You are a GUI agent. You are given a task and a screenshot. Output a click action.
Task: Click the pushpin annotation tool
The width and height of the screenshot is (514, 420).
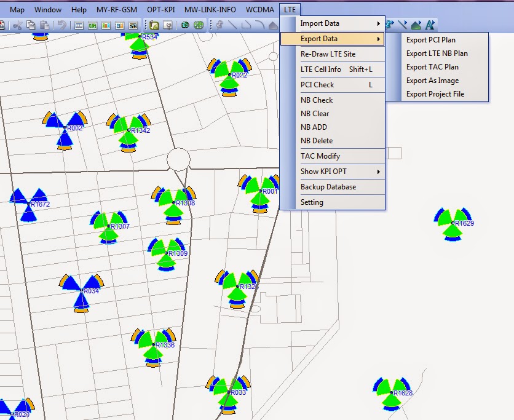[x=389, y=25]
